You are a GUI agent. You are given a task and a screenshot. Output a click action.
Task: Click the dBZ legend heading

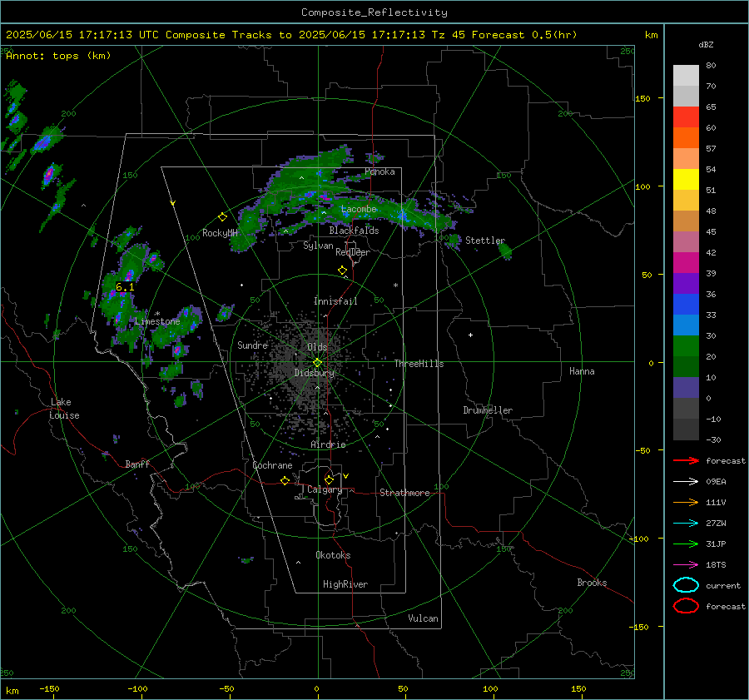pos(706,45)
